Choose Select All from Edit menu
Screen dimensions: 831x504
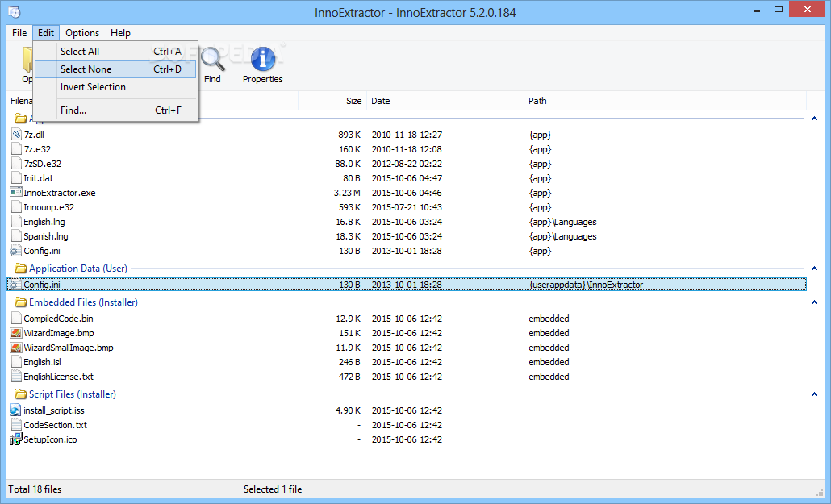pos(116,52)
